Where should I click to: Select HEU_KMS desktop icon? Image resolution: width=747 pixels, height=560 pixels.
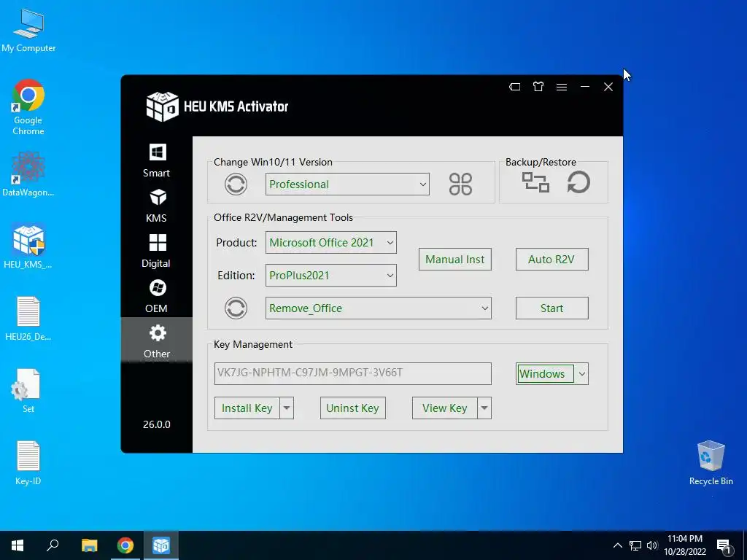tap(28, 246)
